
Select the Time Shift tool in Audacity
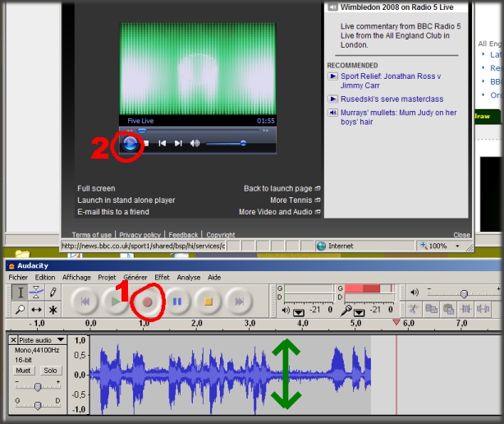36,310
